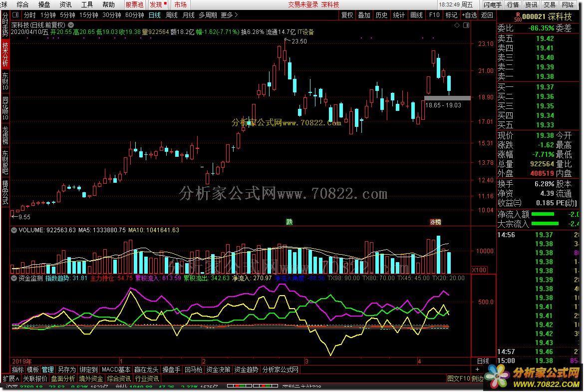Screen dimensions: 584x392
Task: Select the 东财股吧 sidebar tab
Action: 5,162
